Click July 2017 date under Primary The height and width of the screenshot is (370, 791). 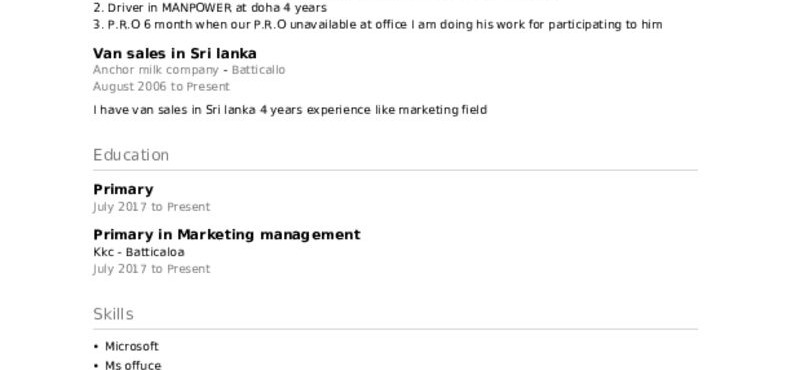tap(152, 207)
